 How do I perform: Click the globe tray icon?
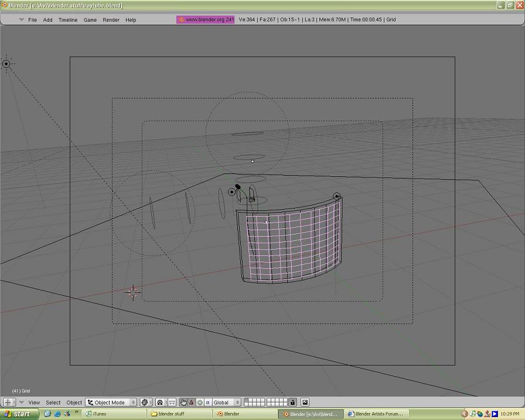point(480,414)
